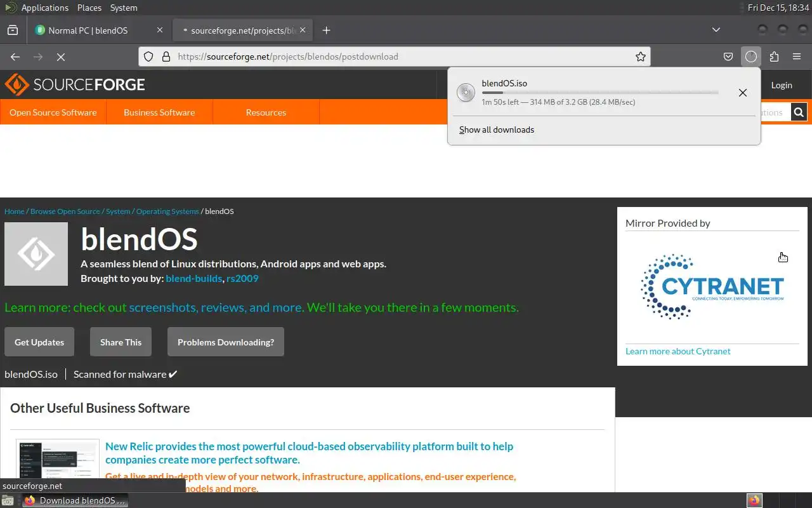Click the Get Updates button
Viewport: 812px width, 508px height.
(39, 342)
